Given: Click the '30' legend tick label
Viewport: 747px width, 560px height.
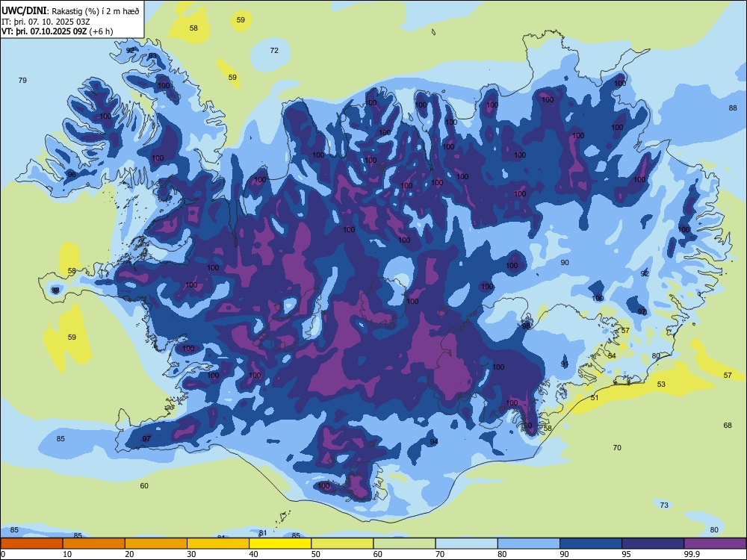Looking at the screenshot, I should click(191, 554).
